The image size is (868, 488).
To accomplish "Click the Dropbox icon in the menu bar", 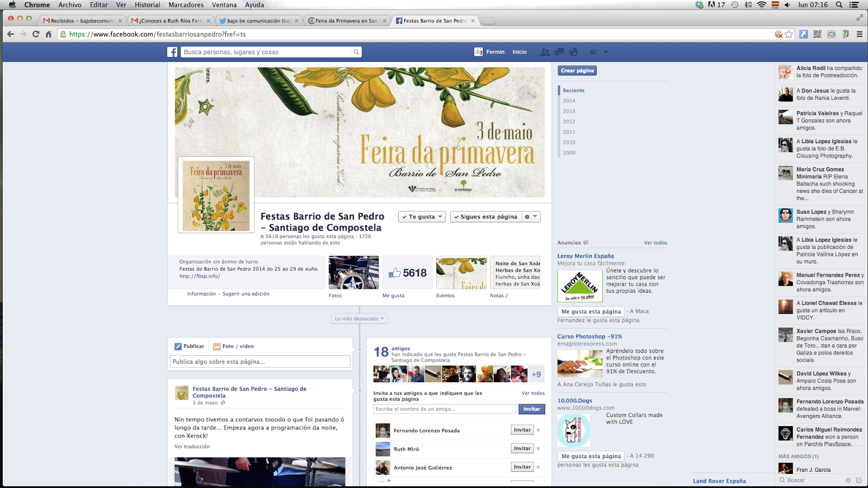I will tap(699, 5).
